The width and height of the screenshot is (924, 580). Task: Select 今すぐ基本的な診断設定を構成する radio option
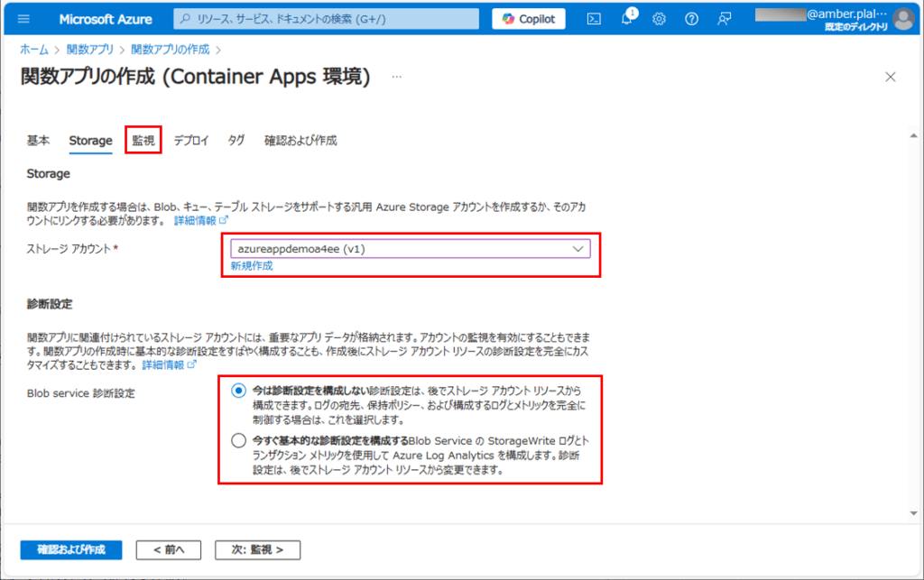coord(238,441)
